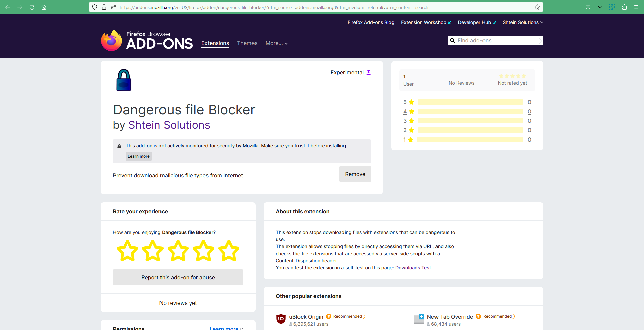Viewport: 644px width, 330px height.
Task: Click the uBlock Origin Recommended badge
Action: (346, 316)
